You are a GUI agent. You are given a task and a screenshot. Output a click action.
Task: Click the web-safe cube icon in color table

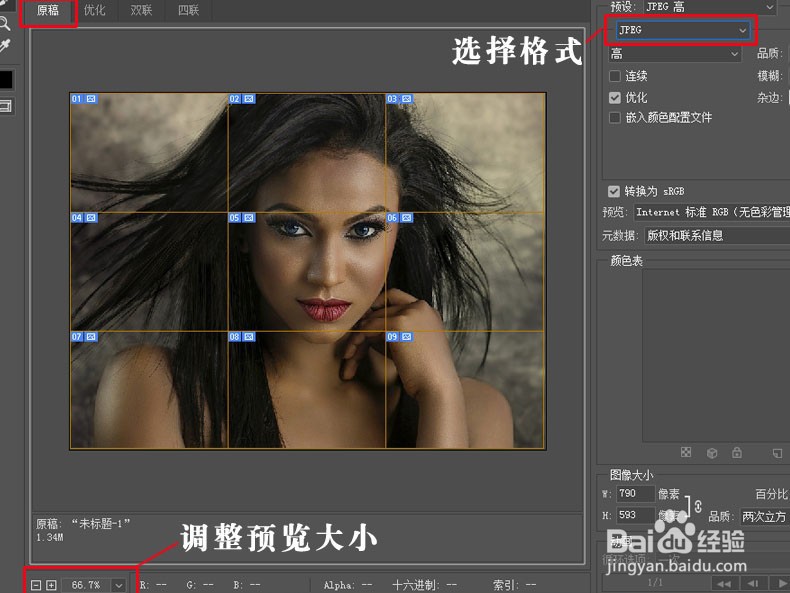click(712, 452)
